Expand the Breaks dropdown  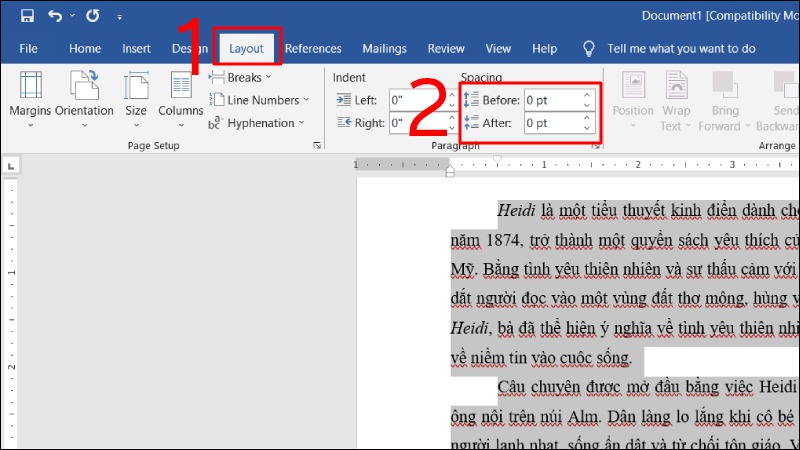coord(240,77)
